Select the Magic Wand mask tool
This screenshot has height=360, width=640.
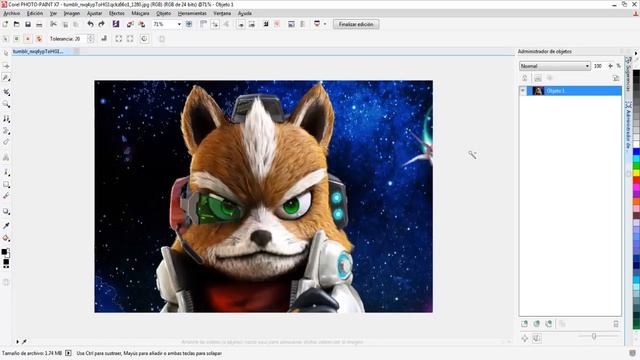pos(6,78)
